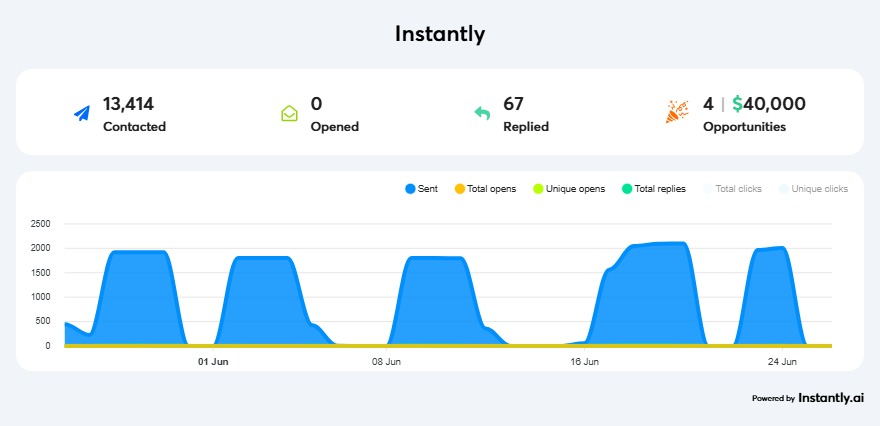Enable the Unique clicks legend series
The height and width of the screenshot is (426, 880).
(813, 189)
